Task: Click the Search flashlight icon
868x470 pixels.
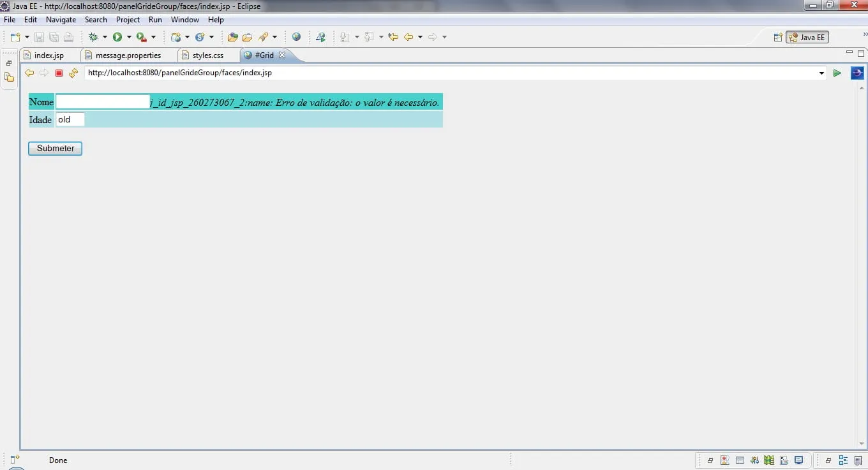Action: [x=263, y=37]
